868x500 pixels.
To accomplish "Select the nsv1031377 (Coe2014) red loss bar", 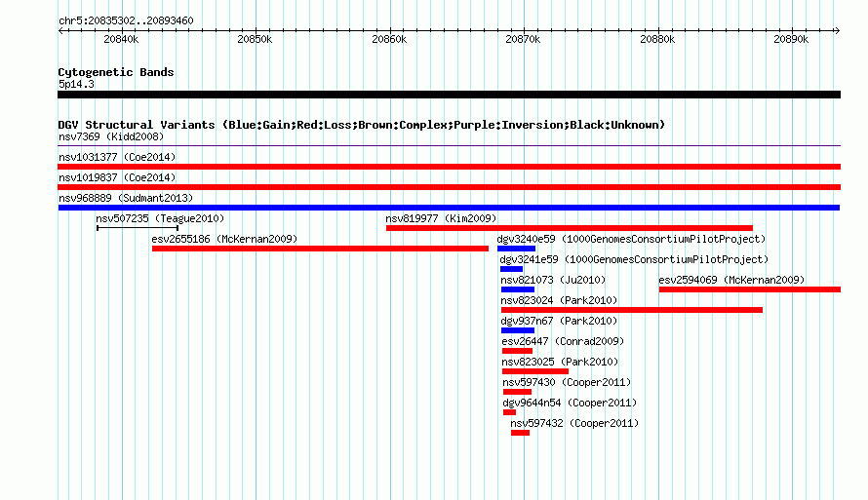I will (449, 167).
